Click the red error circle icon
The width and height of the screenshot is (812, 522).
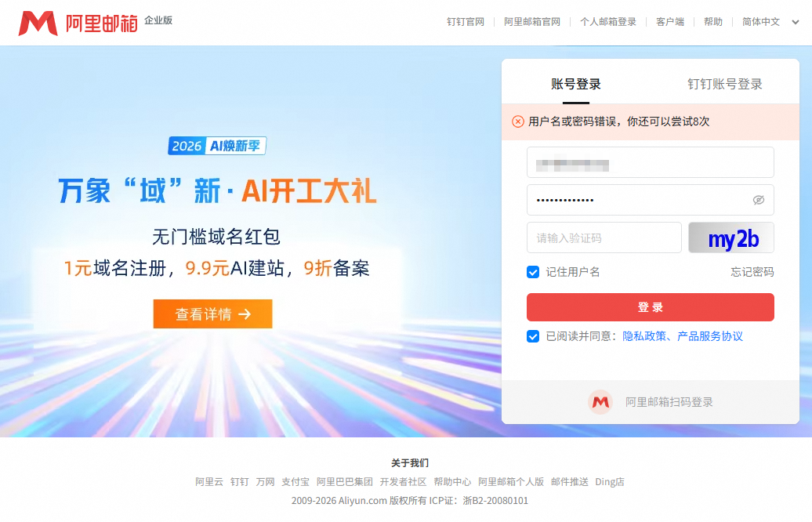[518, 121]
